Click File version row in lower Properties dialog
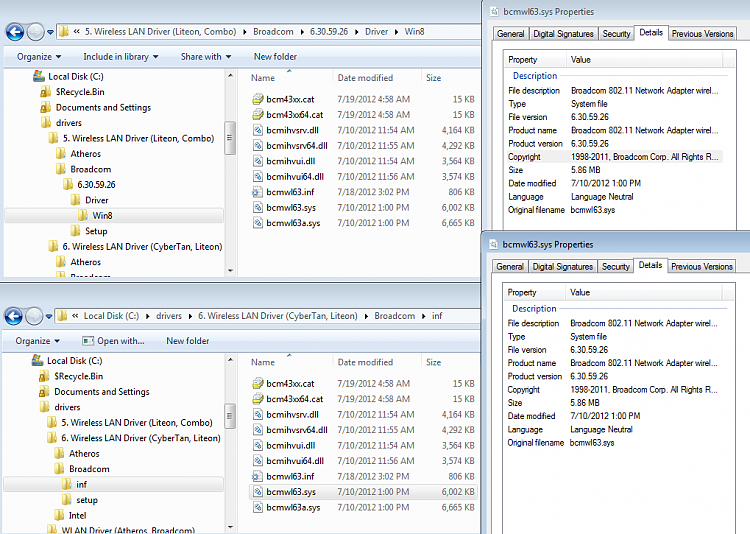The image size is (750, 534). pyautogui.click(x=614, y=350)
